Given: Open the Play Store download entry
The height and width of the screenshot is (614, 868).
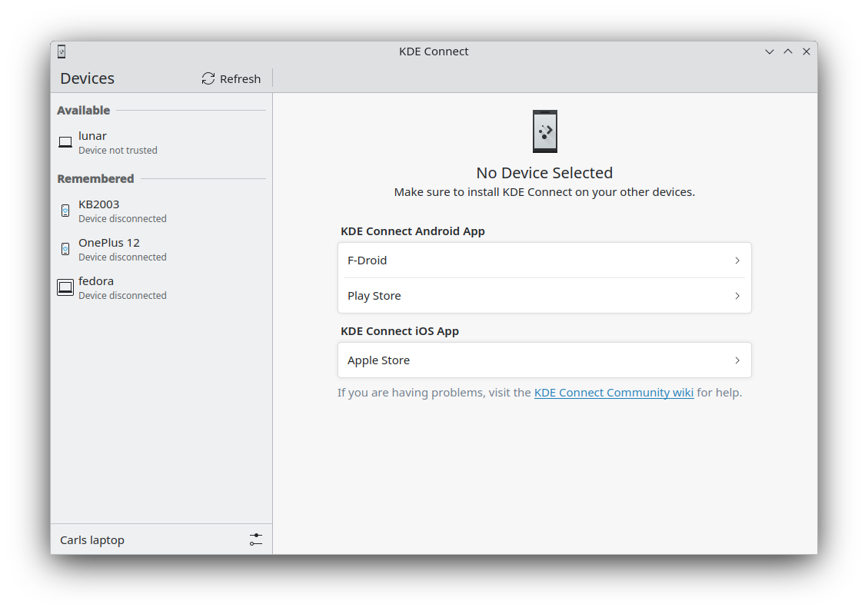Looking at the screenshot, I should tap(545, 295).
